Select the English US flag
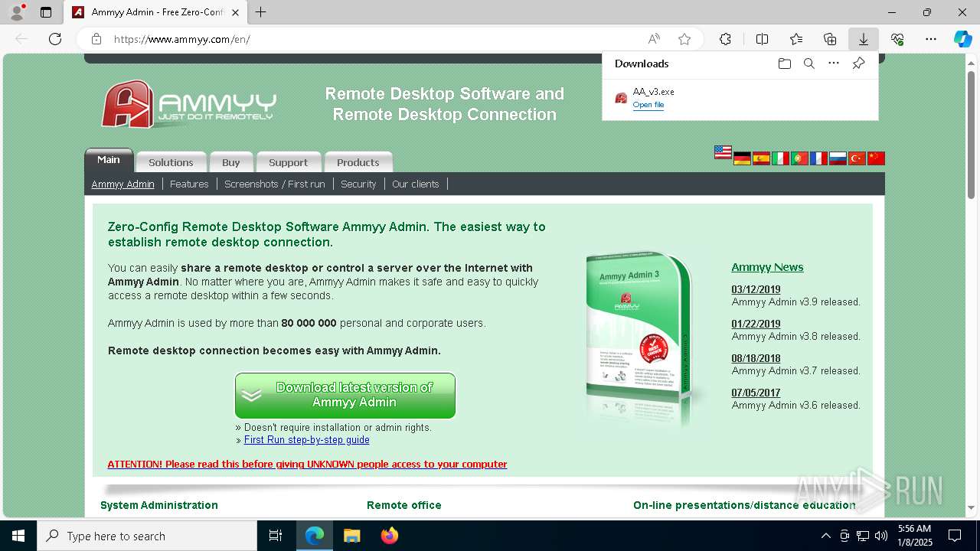 tap(723, 152)
